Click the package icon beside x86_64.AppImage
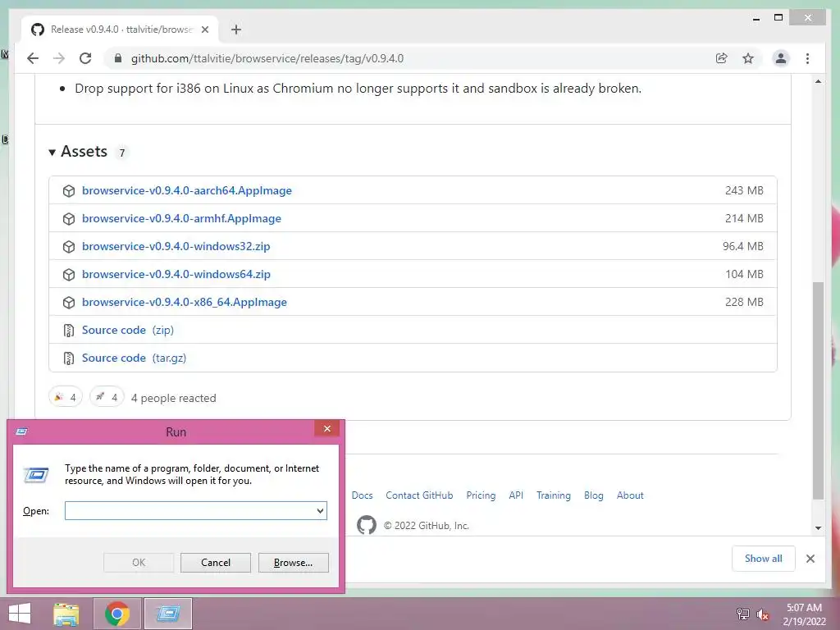 pyautogui.click(x=69, y=302)
